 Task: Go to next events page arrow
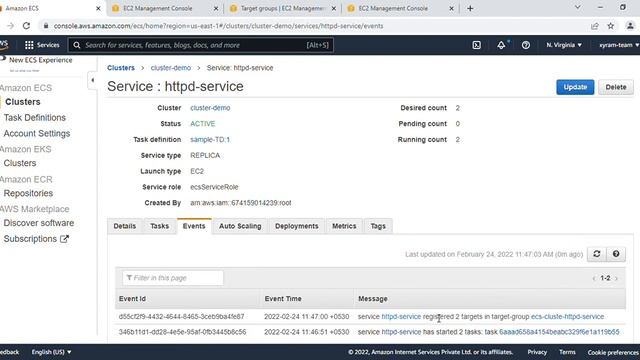616,278
